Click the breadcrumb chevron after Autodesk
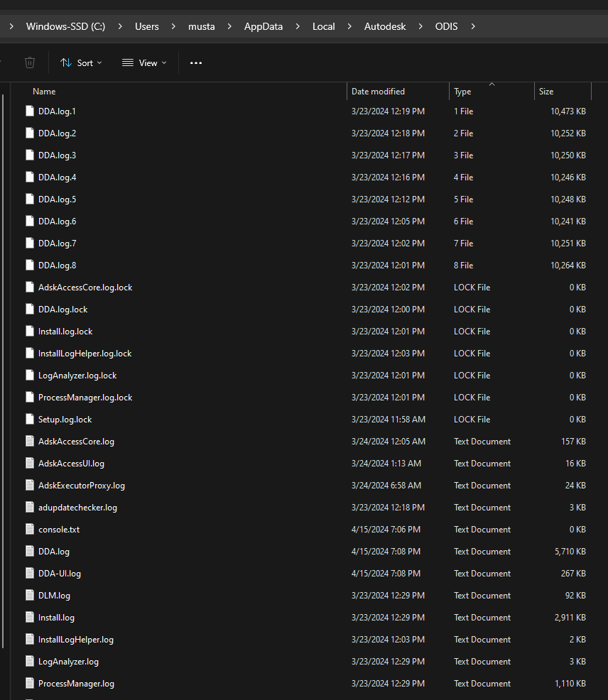 pyautogui.click(x=420, y=26)
